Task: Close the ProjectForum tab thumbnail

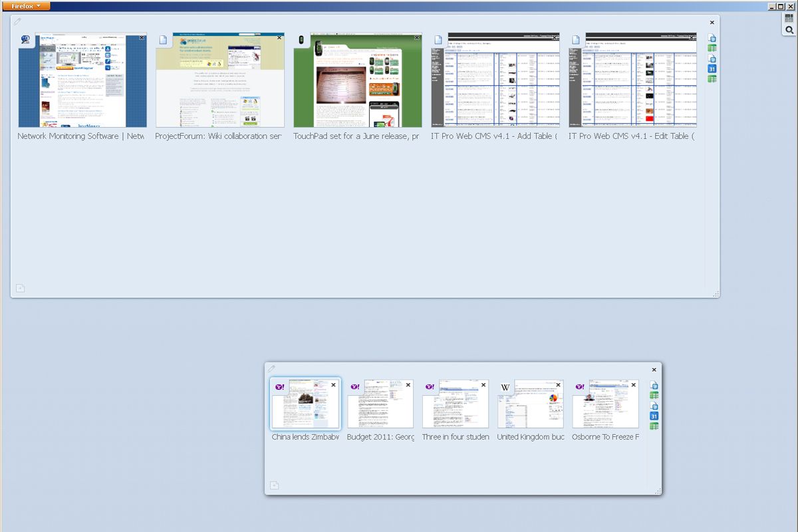Action: (279, 38)
